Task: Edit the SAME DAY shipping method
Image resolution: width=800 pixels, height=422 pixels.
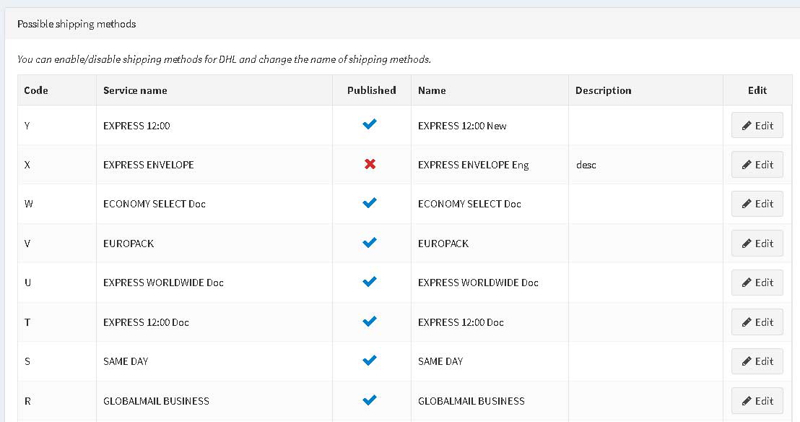Action: [757, 361]
